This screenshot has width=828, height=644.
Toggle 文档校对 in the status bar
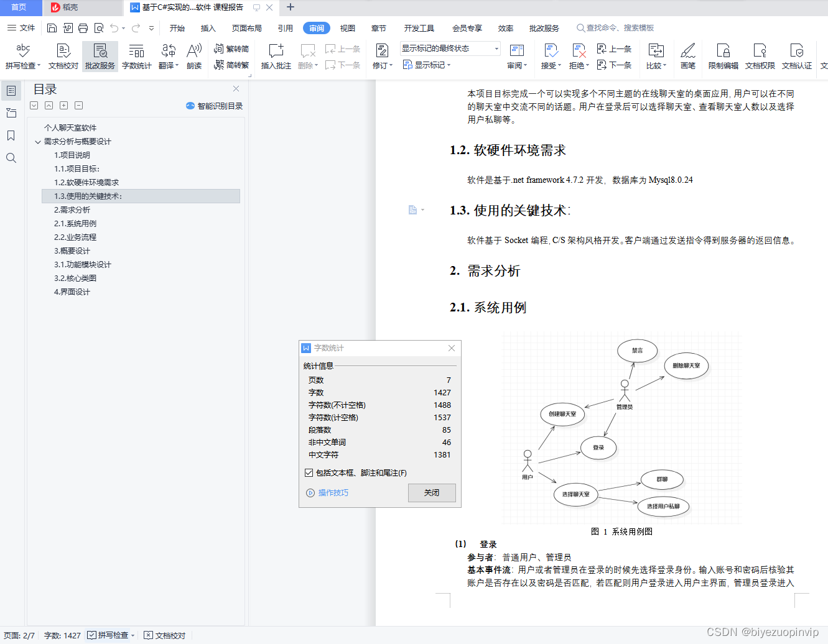(x=165, y=635)
